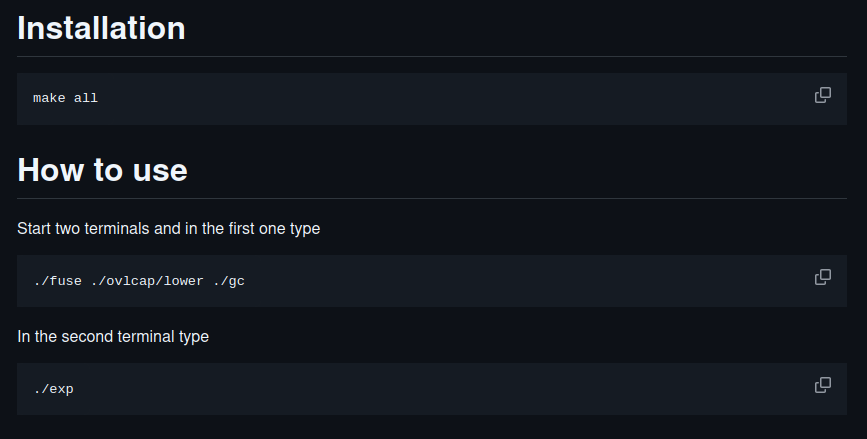Viewport: 867px width, 439px height.
Task: Place cursor on ./fuse in the command
Action: pos(58,281)
